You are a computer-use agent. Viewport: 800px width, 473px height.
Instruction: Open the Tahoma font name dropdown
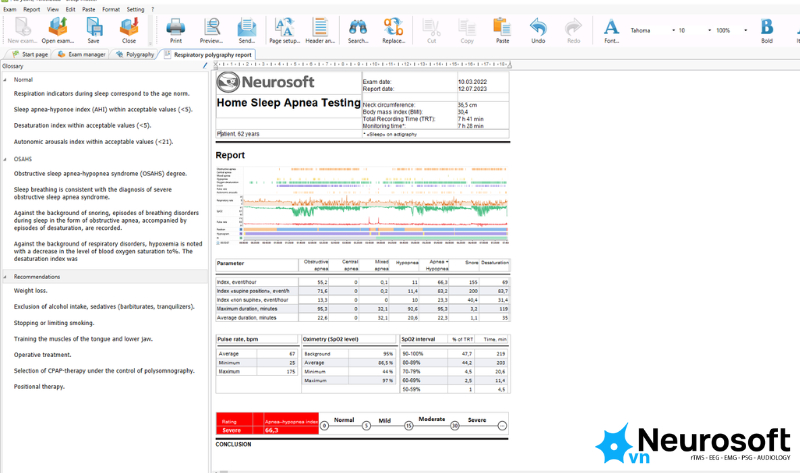[673, 31]
